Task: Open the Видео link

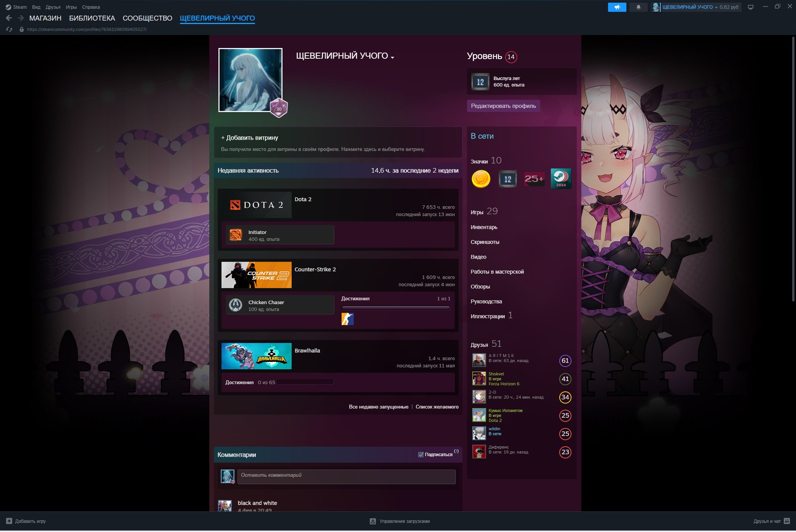Action: [x=478, y=257]
